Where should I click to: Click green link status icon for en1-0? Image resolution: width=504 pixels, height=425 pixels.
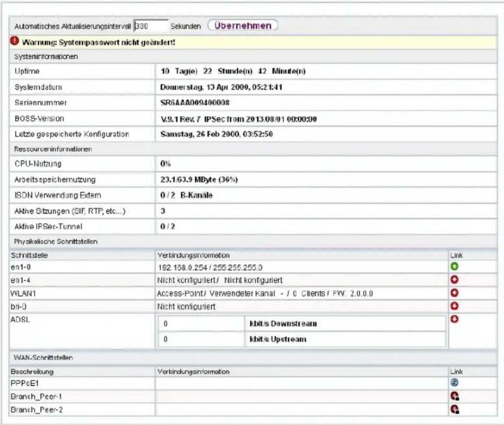(x=455, y=266)
